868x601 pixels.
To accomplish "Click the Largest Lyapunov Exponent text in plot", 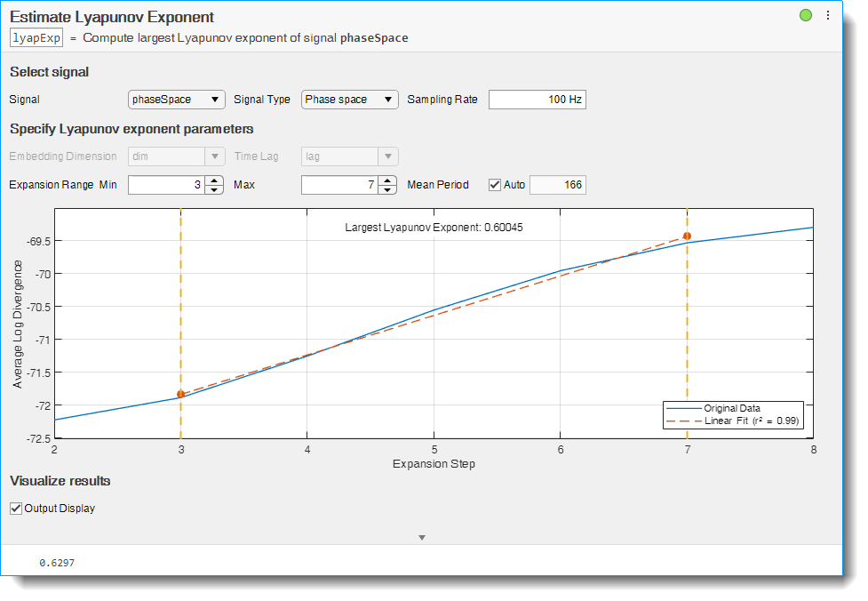I will (435, 228).
